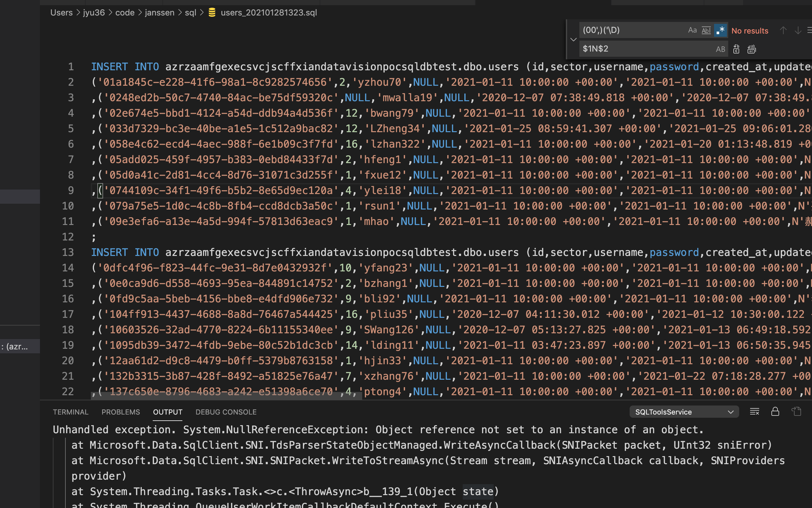This screenshot has width=812, height=508.
Task: Click the TdsParserStateObjectManaged.WriteAsyncCallback output line
Action: (421, 445)
